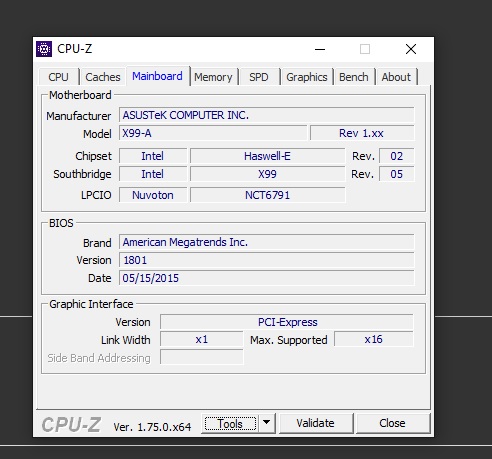Click the BIOS date 05/15/2015
Screen dimensions: 492x459
point(267,278)
